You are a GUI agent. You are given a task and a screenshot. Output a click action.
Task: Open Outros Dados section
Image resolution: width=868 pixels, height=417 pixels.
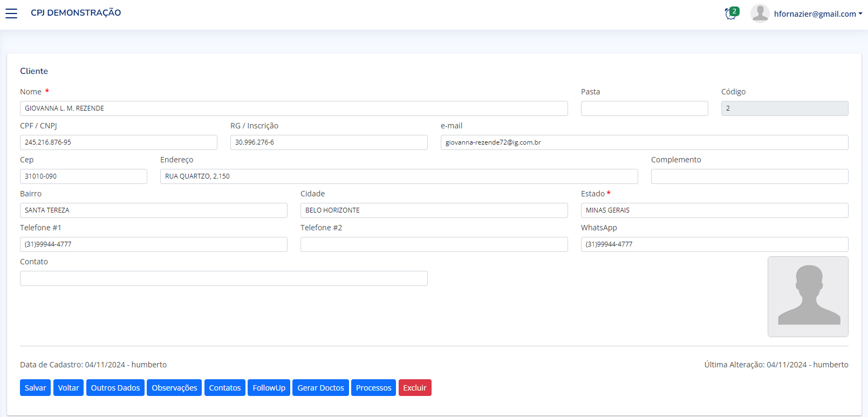[115, 388]
